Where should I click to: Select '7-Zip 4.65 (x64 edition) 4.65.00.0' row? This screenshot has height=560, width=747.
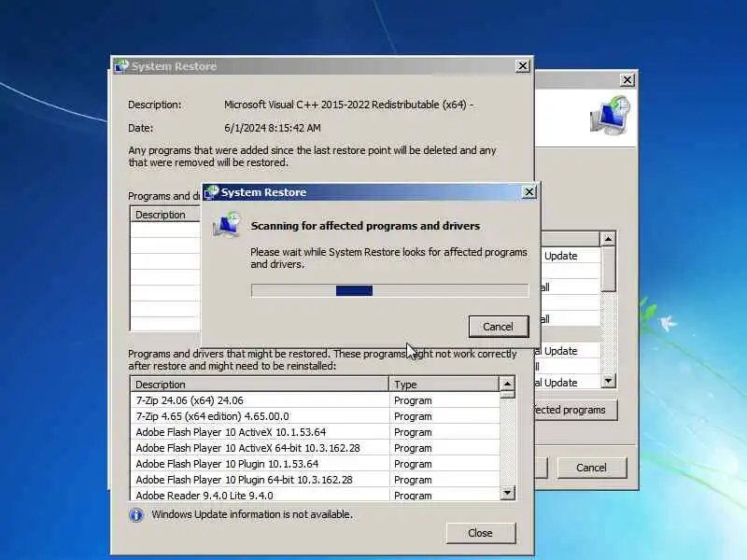click(315, 416)
